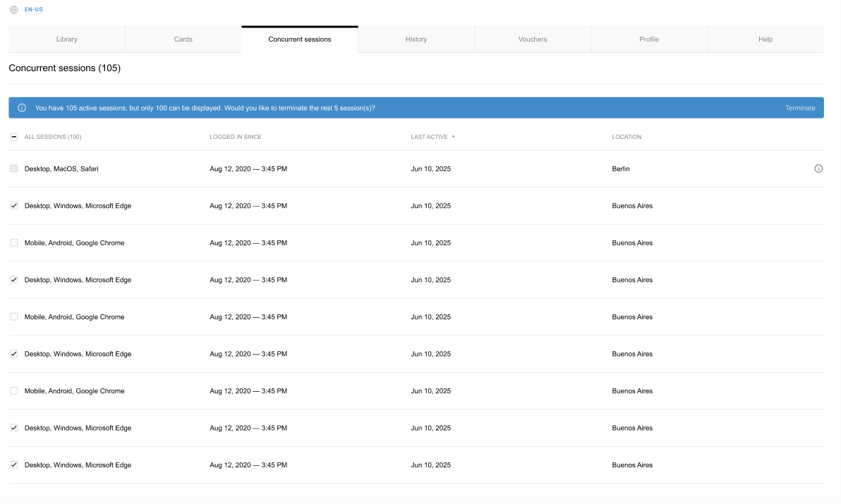This screenshot has height=504, width=841.
Task: Uncheck the last Microsoft Edge session checkbox
Action: pyautogui.click(x=14, y=465)
